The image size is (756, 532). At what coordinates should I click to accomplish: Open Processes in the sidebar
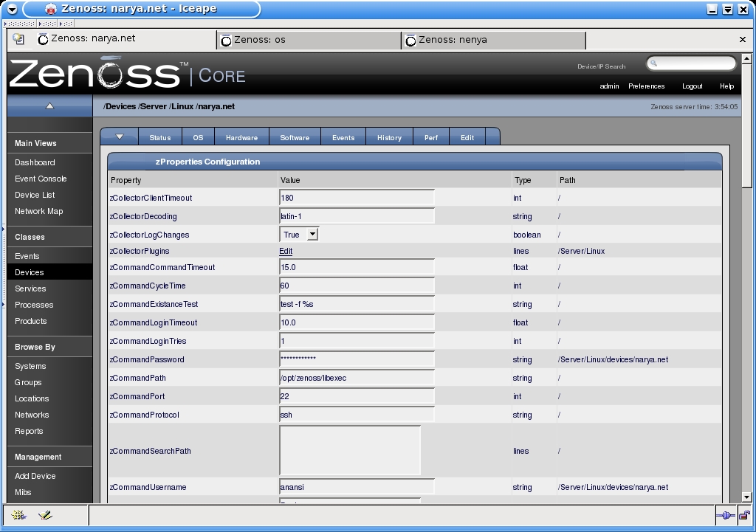pos(34,305)
